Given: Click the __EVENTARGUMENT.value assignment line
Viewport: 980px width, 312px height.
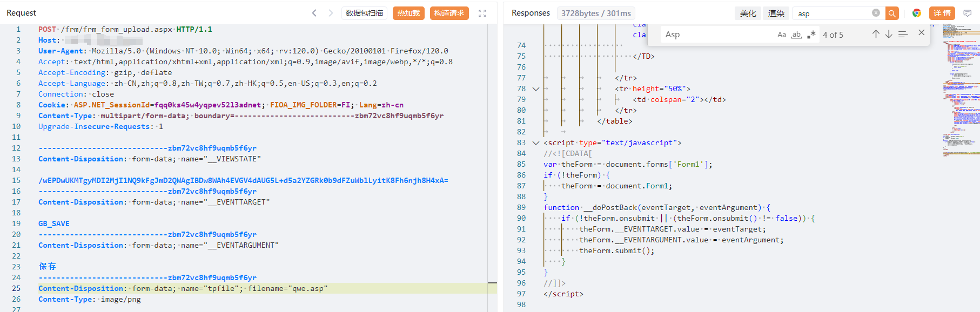Looking at the screenshot, I should (681, 240).
